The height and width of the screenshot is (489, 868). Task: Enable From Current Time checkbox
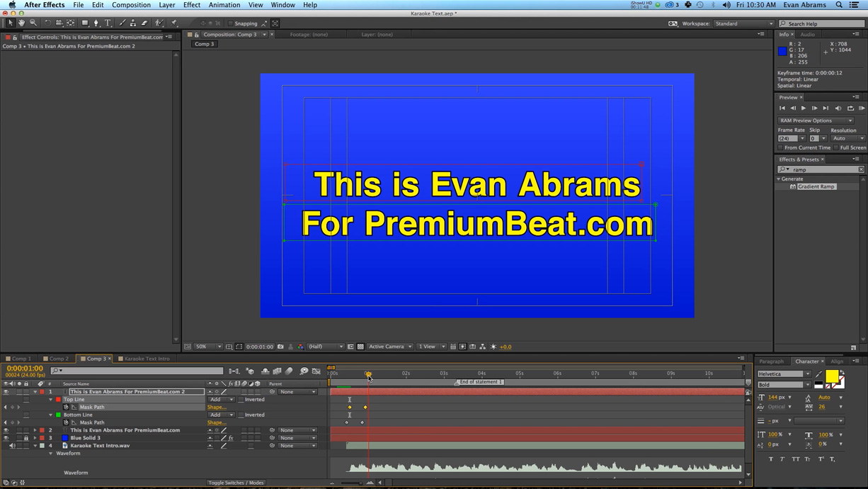[780, 147]
